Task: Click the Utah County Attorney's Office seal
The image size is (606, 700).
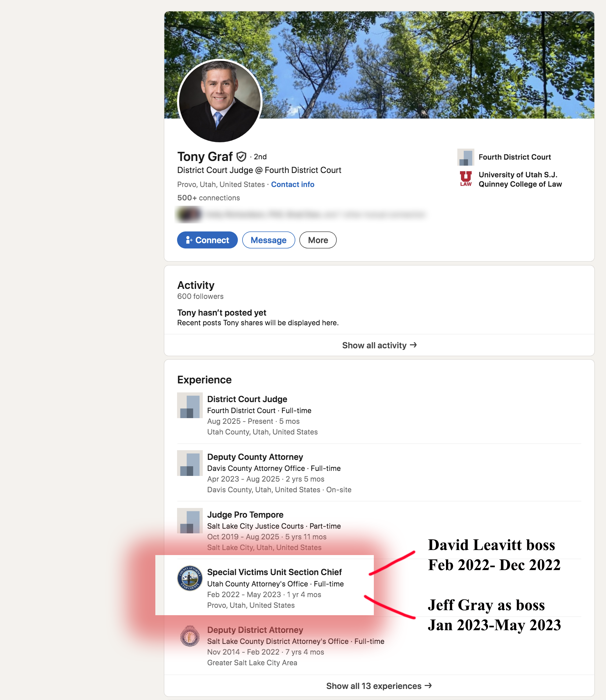Action: click(x=190, y=578)
